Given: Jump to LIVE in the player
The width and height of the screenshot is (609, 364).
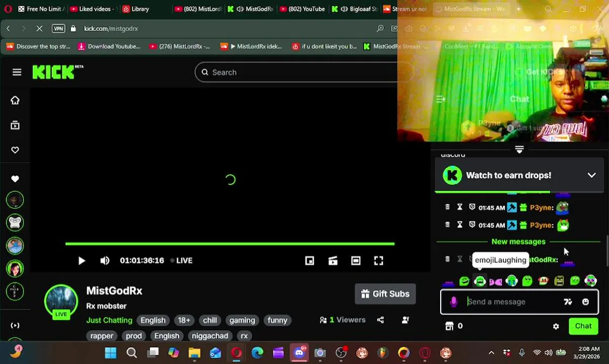Looking at the screenshot, I should (x=181, y=260).
